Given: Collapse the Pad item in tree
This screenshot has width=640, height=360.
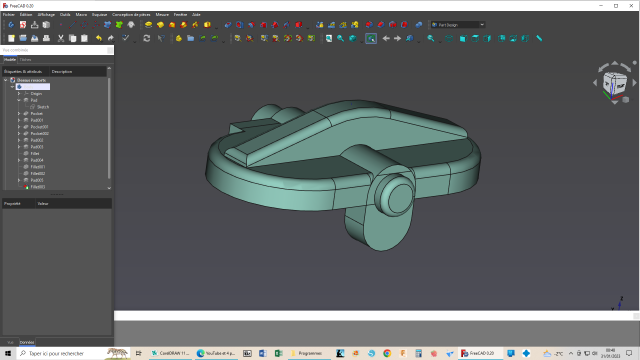Looking at the screenshot, I should click(19, 100).
